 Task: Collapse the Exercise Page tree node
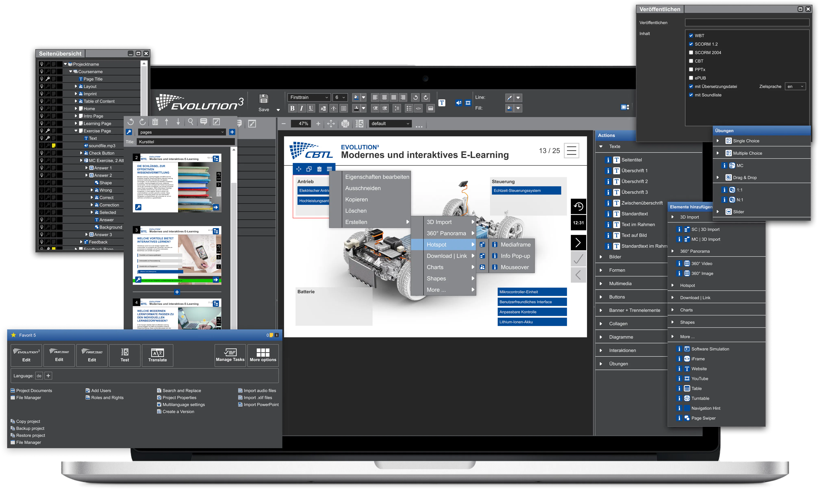[x=76, y=131]
